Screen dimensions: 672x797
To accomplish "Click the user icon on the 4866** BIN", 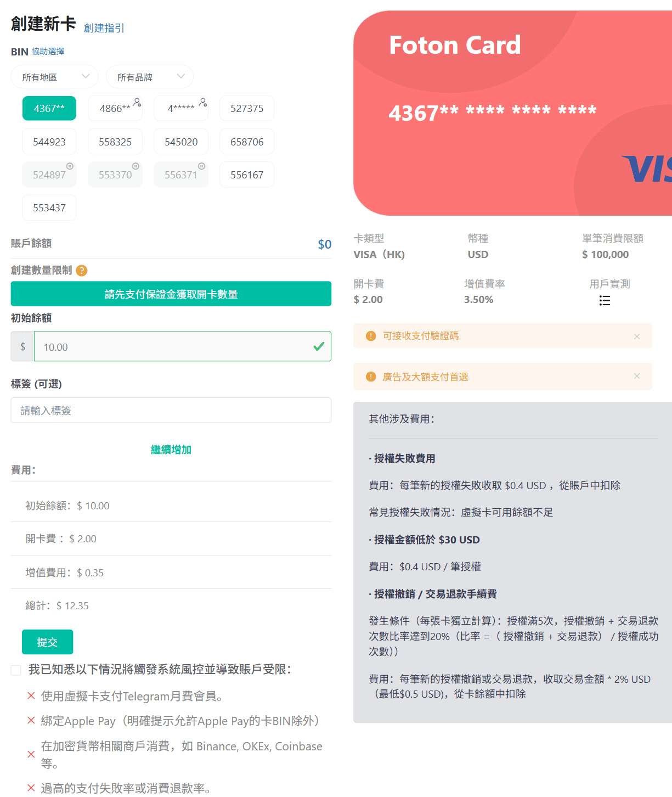I will (x=137, y=102).
